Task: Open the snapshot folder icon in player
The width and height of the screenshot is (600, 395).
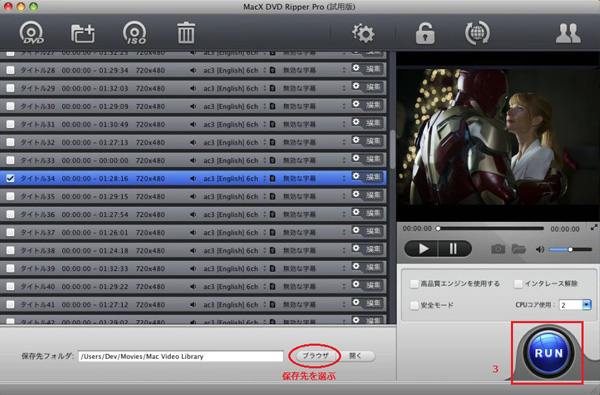Action: (x=518, y=249)
